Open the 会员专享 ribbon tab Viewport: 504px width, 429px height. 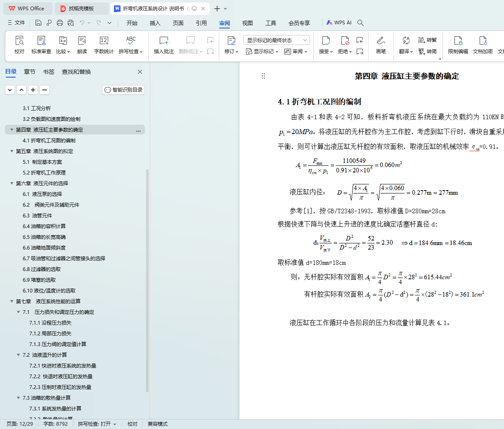(x=299, y=23)
